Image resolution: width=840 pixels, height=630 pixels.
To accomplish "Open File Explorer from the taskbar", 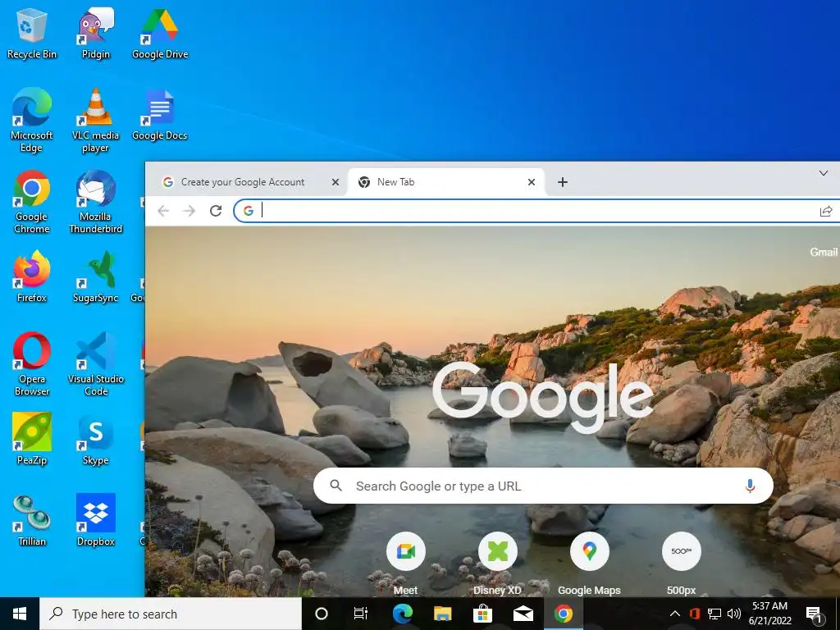I will pos(442,614).
